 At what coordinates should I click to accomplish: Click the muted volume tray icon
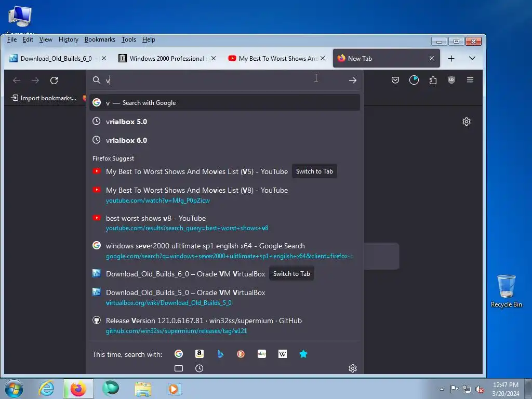pyautogui.click(x=480, y=389)
